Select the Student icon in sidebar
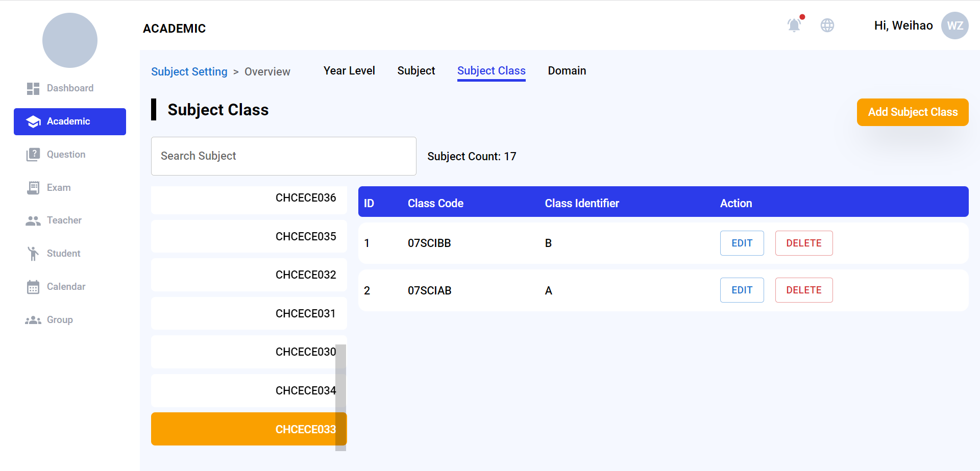Image resolution: width=980 pixels, height=471 pixels. tap(33, 254)
